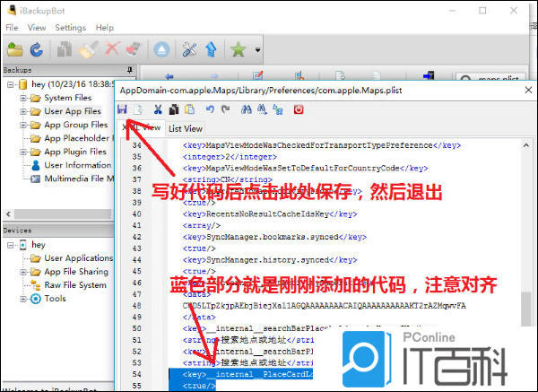
Task: Click the blue upward arrow icon
Action: (212, 49)
